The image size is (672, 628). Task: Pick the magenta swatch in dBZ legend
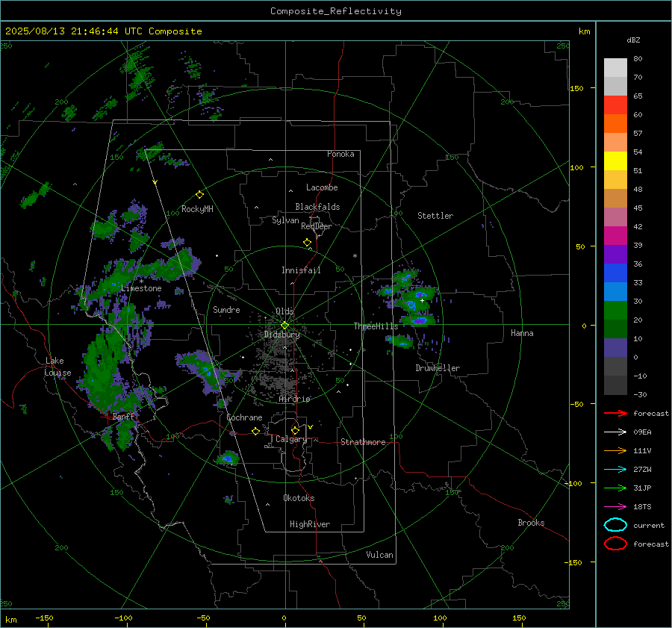[x=615, y=236]
